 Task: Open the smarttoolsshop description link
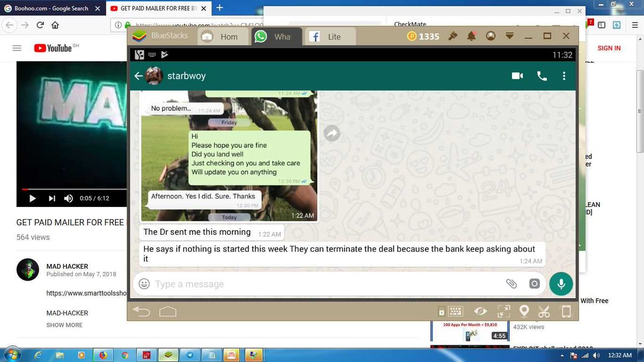pos(86,293)
